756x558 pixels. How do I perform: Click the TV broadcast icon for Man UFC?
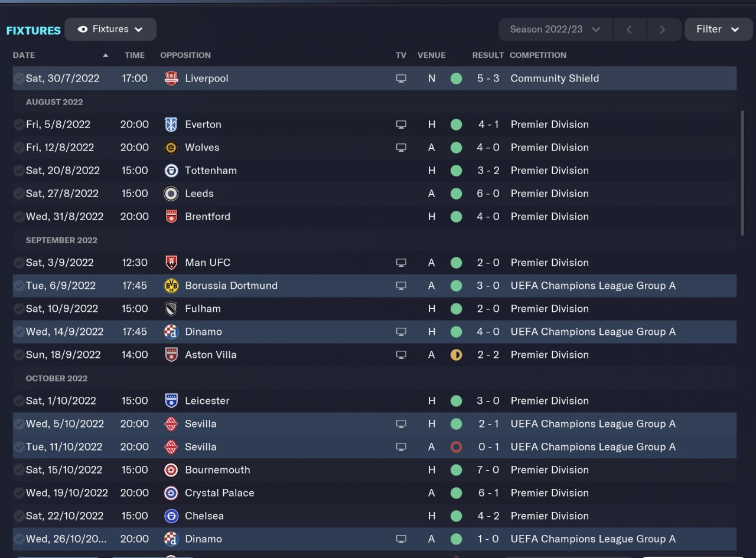401,263
